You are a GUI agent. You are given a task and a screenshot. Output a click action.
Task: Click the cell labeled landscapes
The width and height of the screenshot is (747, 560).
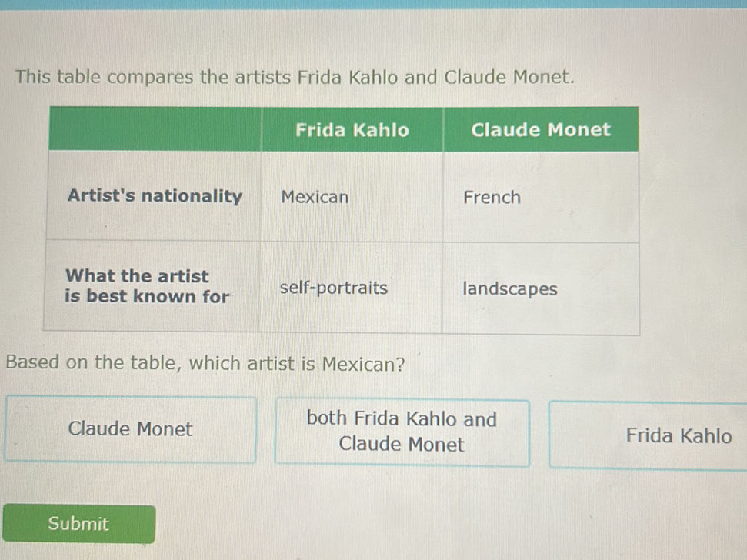click(x=509, y=288)
